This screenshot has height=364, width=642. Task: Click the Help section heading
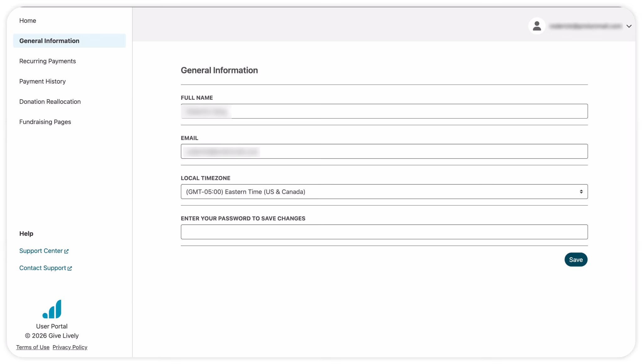[26, 234]
